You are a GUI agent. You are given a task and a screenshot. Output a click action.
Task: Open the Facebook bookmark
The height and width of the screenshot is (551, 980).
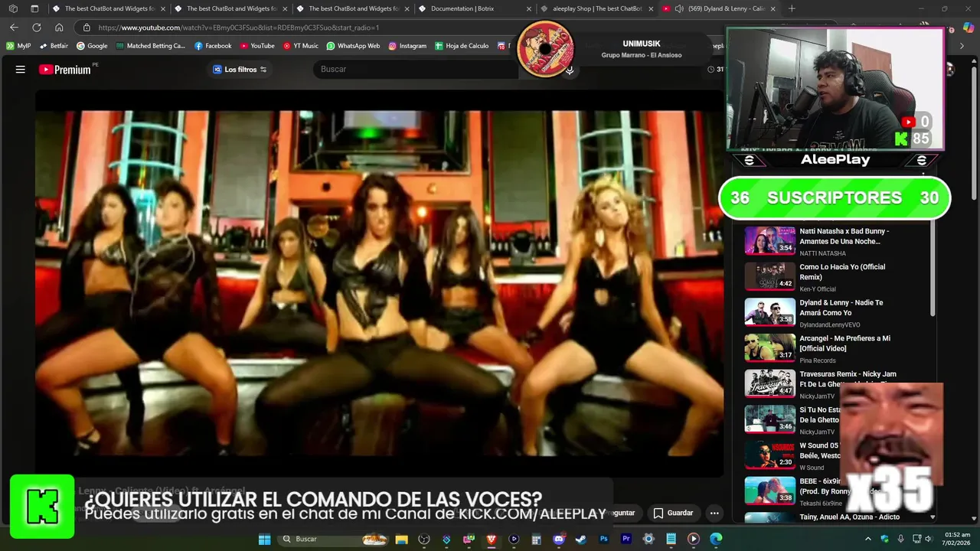coord(213,46)
